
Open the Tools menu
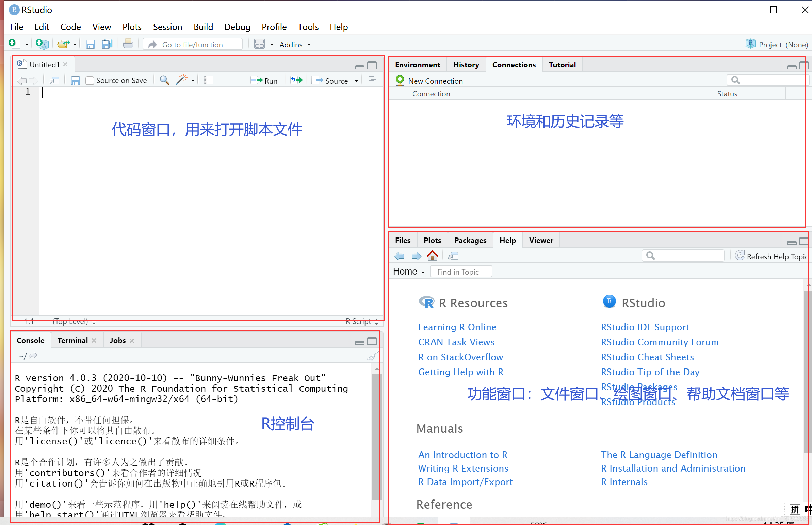click(308, 27)
